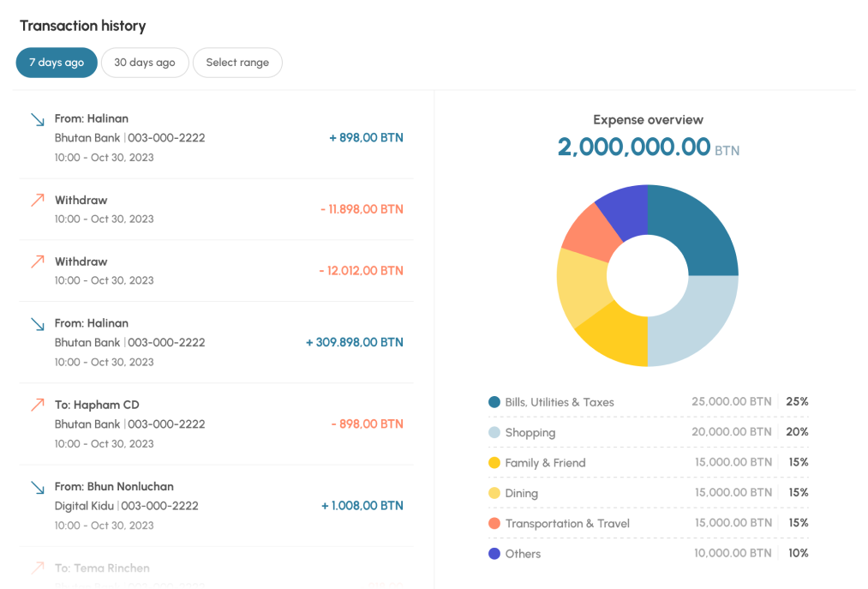
Task: Click incoming arrow icon for 309.898,00 transaction
Action: click(x=37, y=324)
